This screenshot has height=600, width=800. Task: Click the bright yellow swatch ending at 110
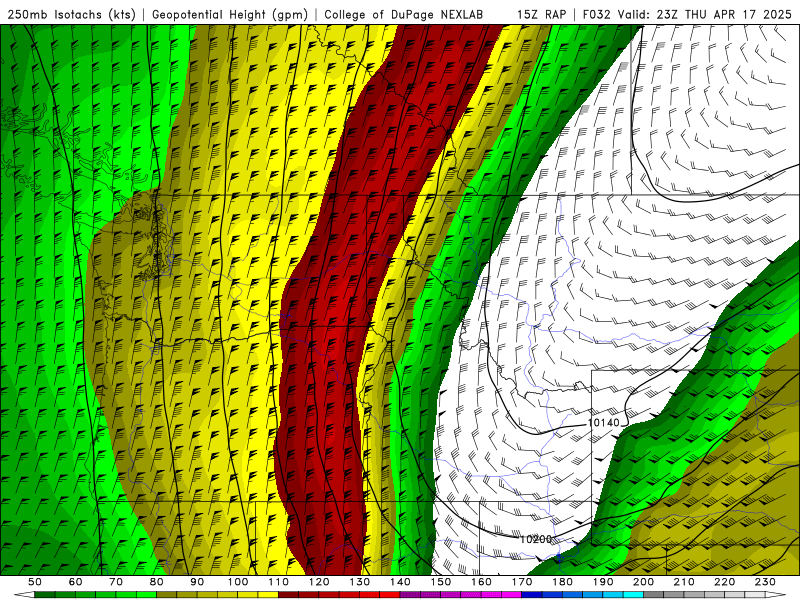tap(268, 595)
